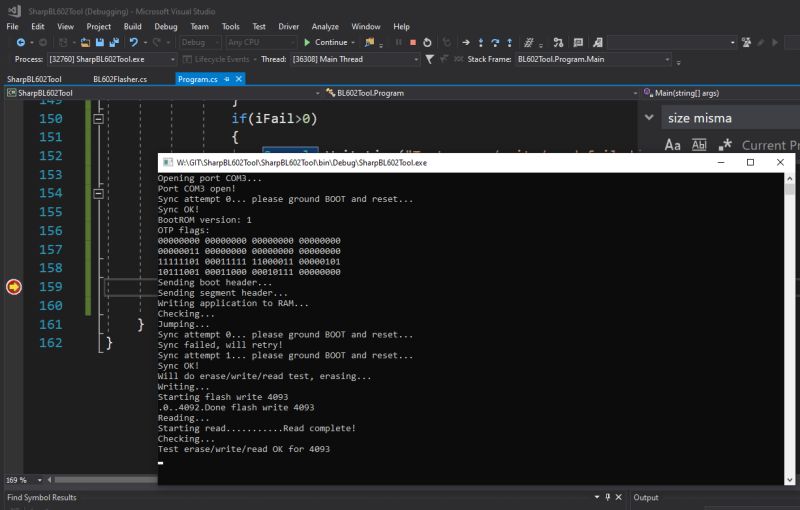The image size is (800, 510).
Task: Toggle Match case (Aa) in find panel
Action: click(672, 145)
